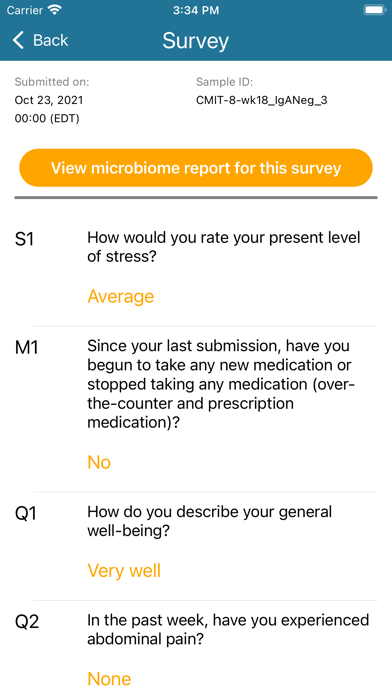Tap the Back label in navigation bar
392x696 pixels.
(50, 40)
